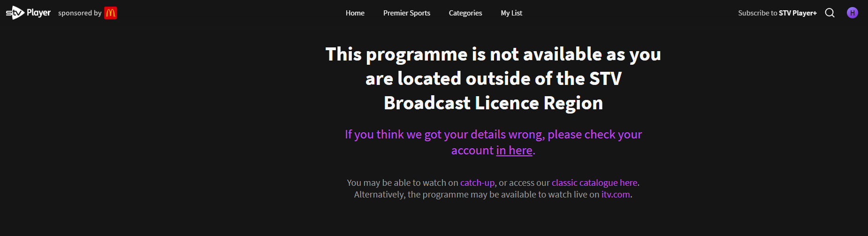Visit the itv.com link
This screenshot has height=236, width=868.
click(616, 194)
